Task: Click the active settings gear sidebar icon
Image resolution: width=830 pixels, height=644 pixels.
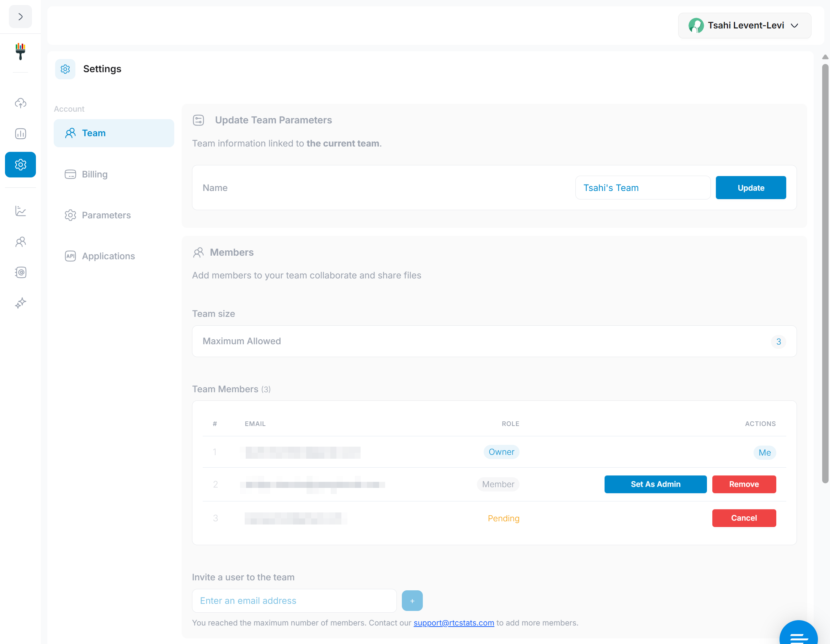Action: pyautogui.click(x=21, y=165)
